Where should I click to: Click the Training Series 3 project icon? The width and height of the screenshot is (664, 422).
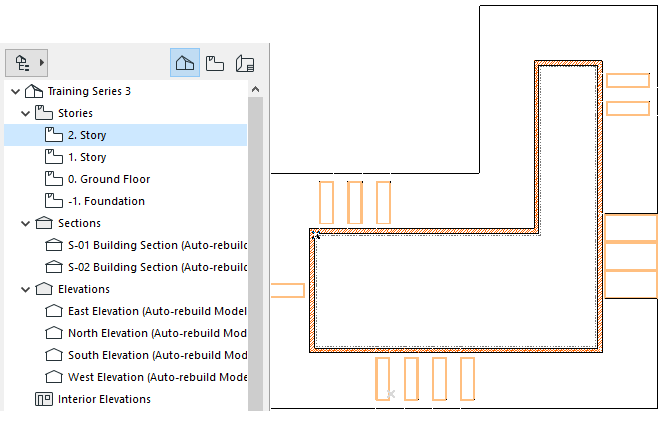coord(33,91)
